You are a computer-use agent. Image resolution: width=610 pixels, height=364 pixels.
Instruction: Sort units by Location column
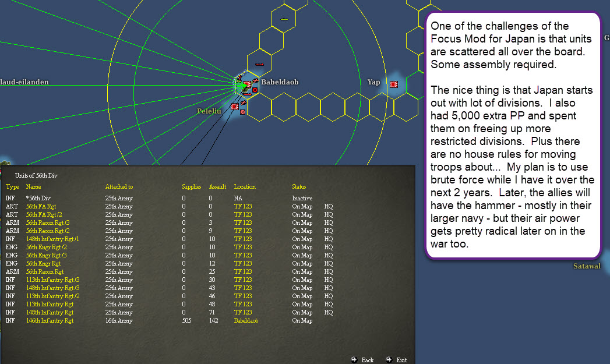(x=245, y=187)
